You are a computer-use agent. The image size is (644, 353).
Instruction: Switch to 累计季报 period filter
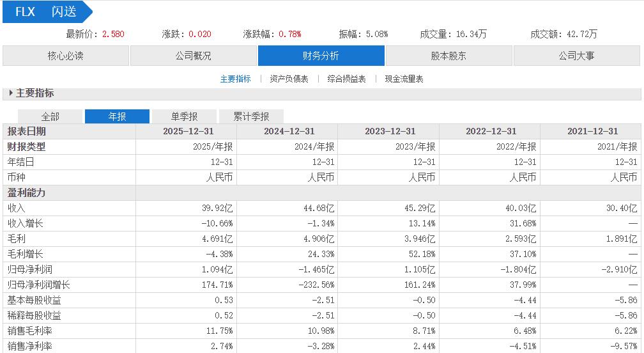coord(251,116)
